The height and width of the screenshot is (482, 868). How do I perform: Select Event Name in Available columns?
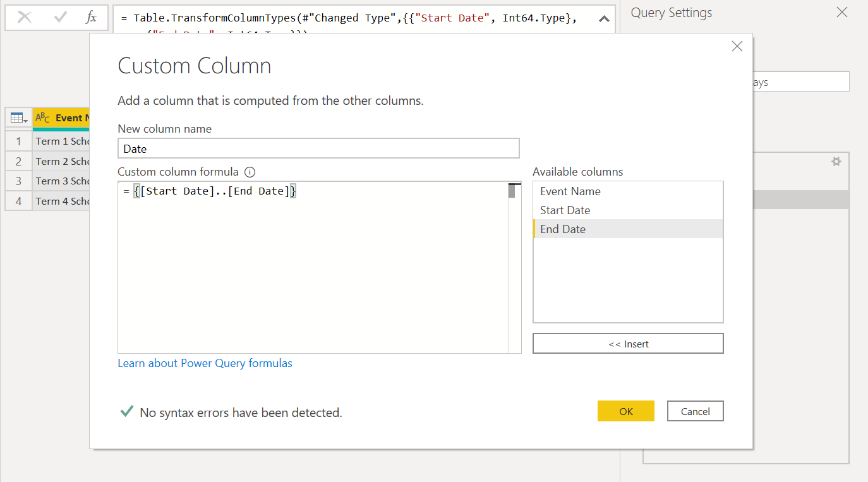628,191
